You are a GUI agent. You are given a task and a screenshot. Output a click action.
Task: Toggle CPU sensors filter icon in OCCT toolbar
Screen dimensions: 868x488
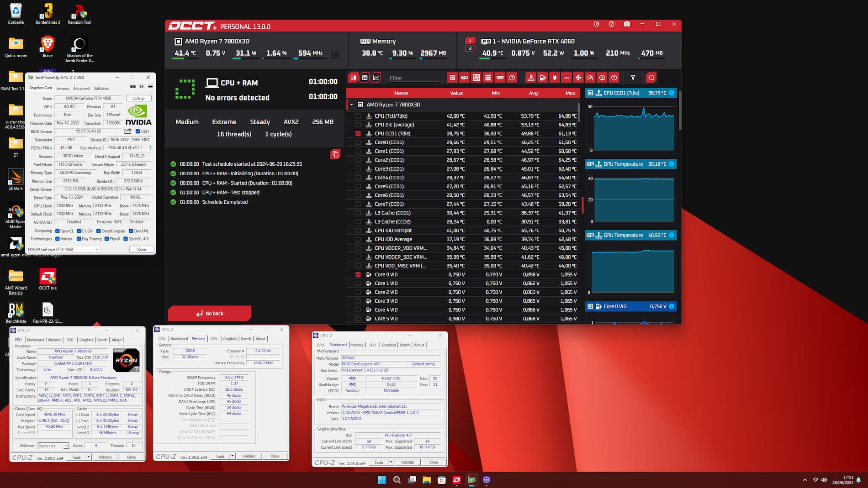point(452,78)
